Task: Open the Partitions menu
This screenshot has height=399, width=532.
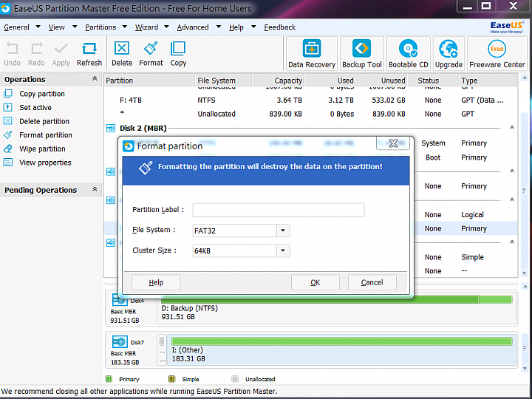Action: coord(100,27)
